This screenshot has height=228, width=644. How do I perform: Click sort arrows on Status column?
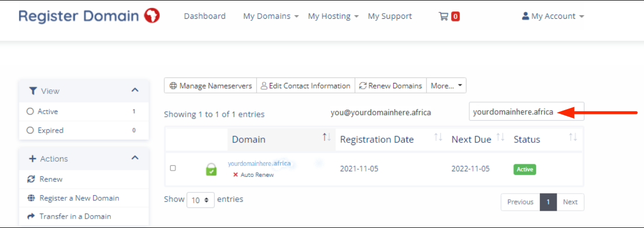[573, 137]
